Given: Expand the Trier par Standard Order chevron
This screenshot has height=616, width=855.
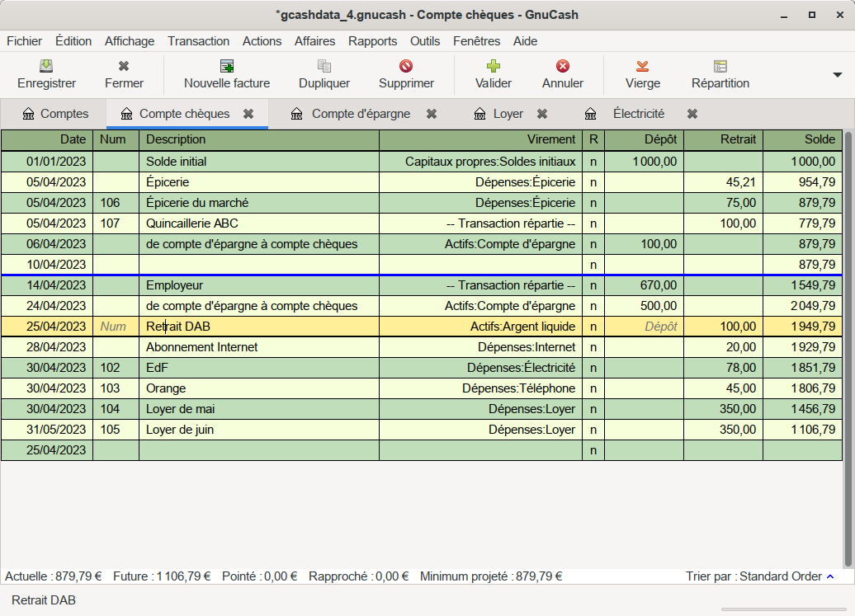Looking at the screenshot, I should click(x=830, y=576).
